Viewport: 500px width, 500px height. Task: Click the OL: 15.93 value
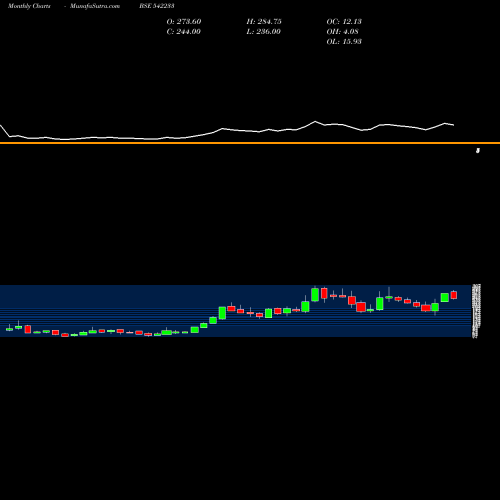coord(344,42)
